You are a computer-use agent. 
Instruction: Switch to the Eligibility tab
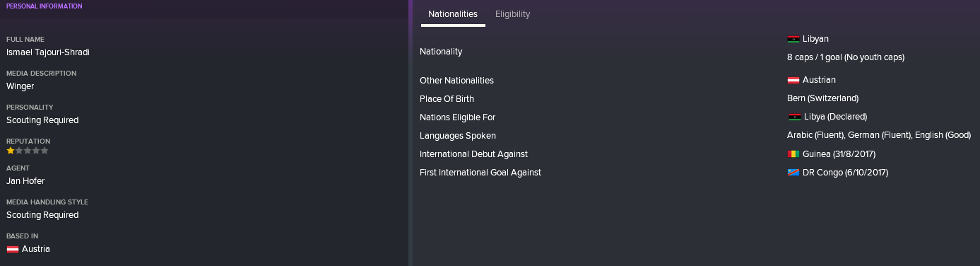(x=512, y=14)
